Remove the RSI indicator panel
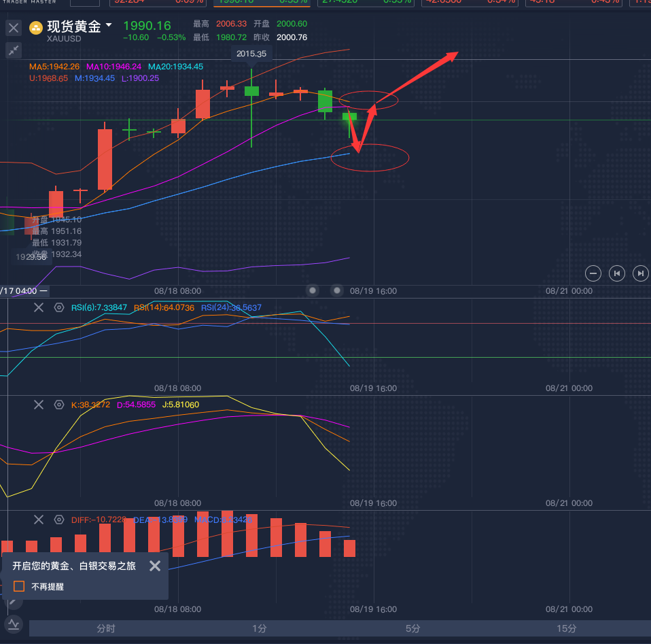651x644 pixels. 39,307
